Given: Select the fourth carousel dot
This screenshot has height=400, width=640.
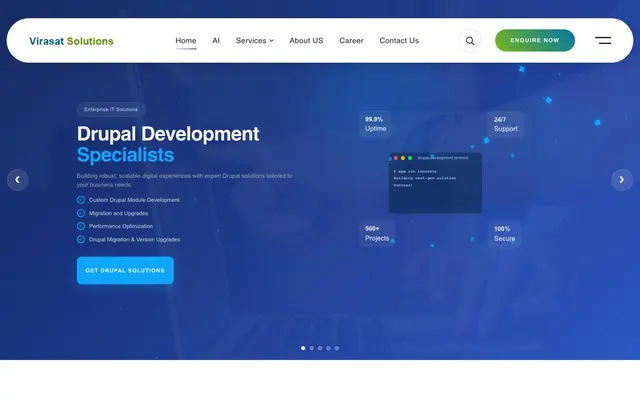Looking at the screenshot, I should [x=328, y=348].
